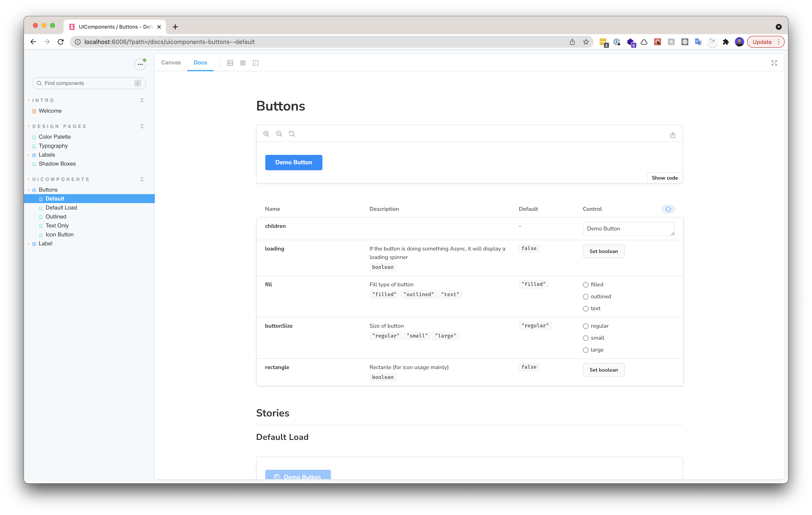Open new browser tab with plus
The width and height of the screenshot is (812, 515).
coord(175,27)
